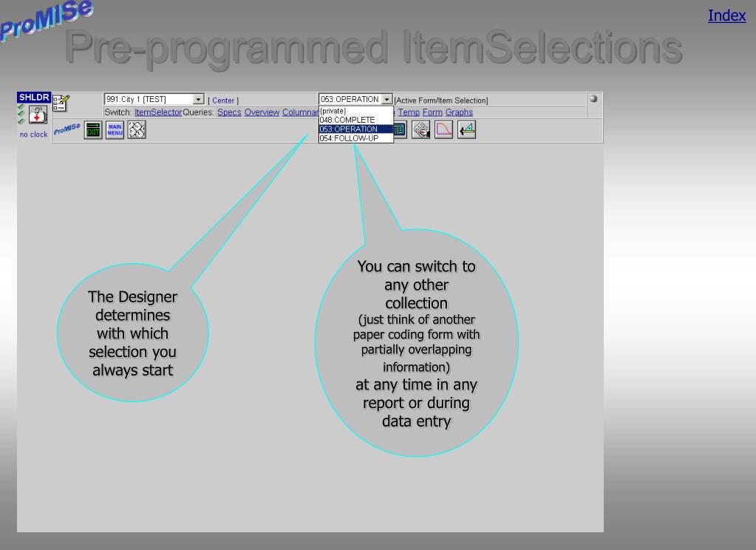
Task: Switch to ItemSelector link
Action: point(158,112)
